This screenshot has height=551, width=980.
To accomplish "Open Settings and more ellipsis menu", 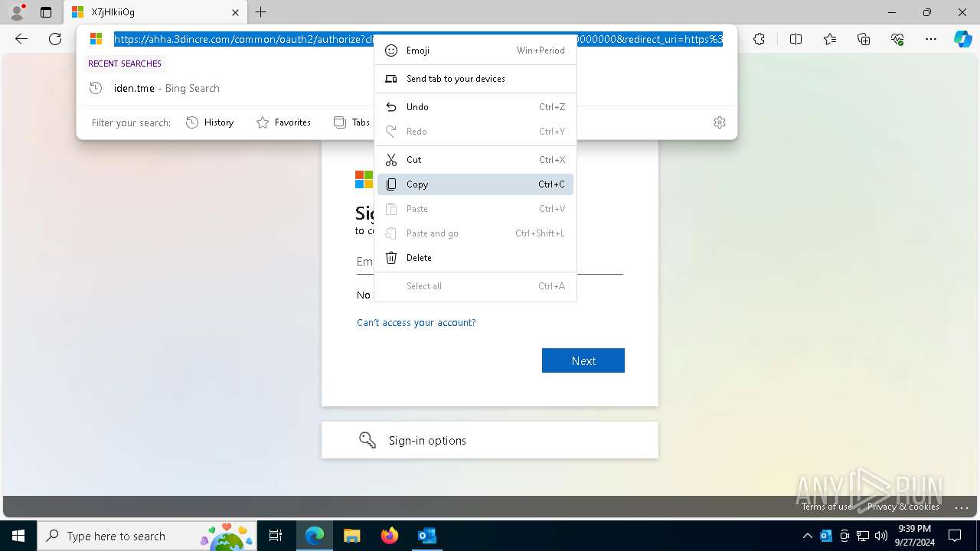I will pos(931,39).
